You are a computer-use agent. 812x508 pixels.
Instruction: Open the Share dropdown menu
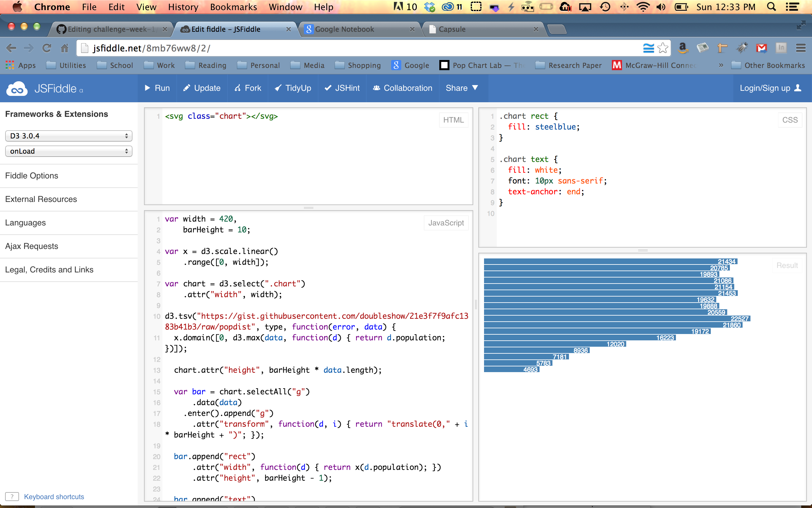[462, 88]
